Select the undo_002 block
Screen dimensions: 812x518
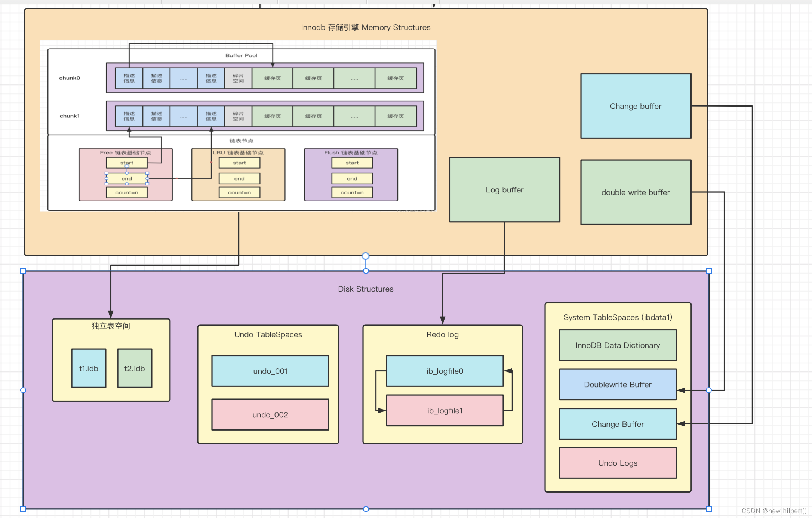(270, 415)
